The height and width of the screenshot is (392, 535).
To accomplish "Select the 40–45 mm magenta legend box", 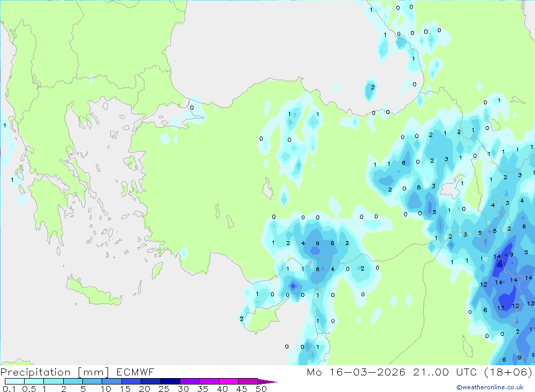I will pos(228,381).
